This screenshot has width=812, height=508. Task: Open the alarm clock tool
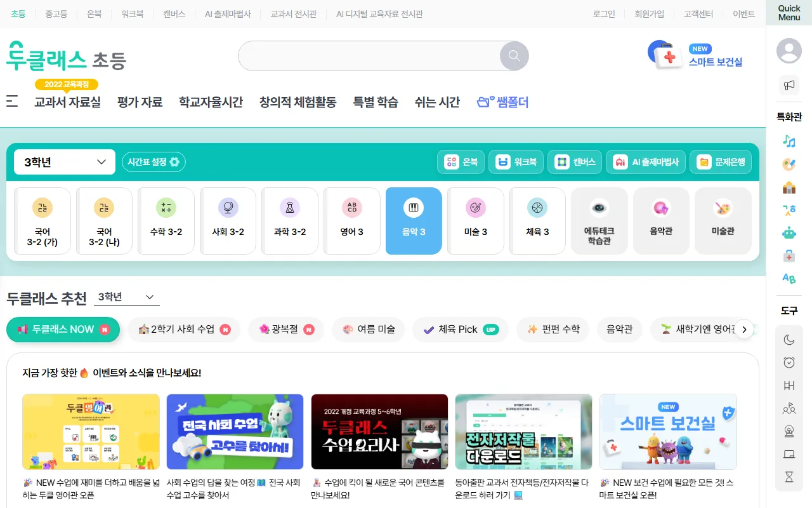[789, 363]
